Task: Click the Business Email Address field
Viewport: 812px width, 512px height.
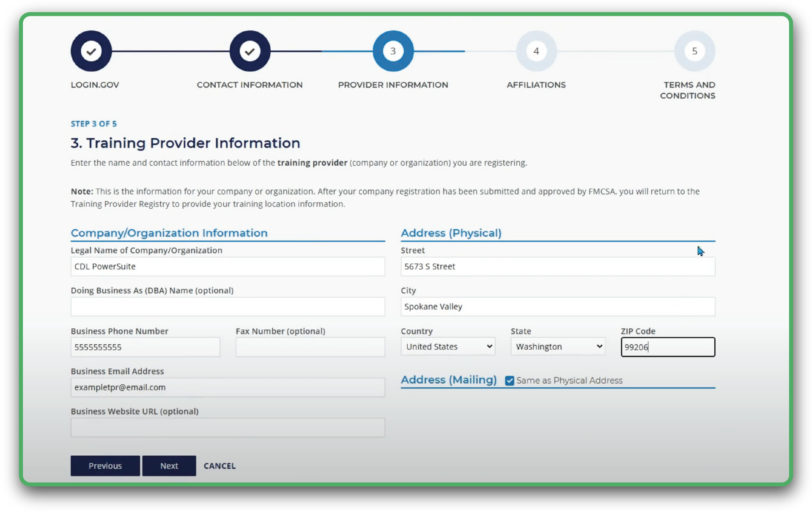Action: coord(228,387)
